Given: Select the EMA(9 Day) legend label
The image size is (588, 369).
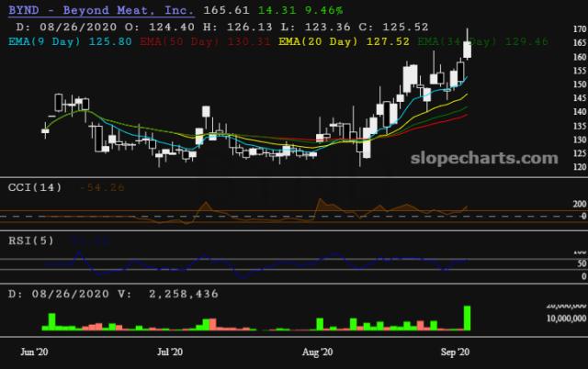Looking at the screenshot, I should click(x=45, y=41).
